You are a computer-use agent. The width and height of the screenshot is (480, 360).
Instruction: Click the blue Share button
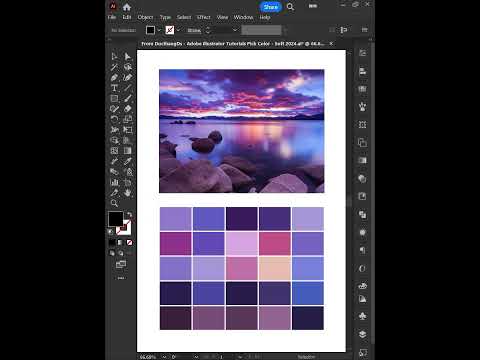click(271, 7)
